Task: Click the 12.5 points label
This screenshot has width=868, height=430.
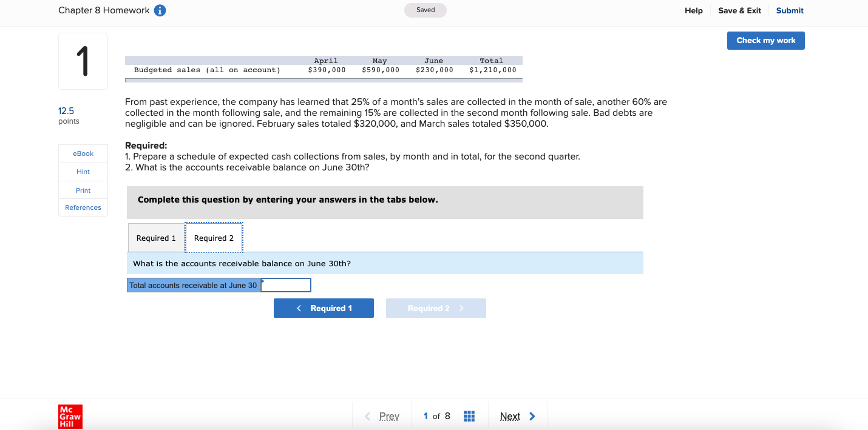Action: point(68,115)
